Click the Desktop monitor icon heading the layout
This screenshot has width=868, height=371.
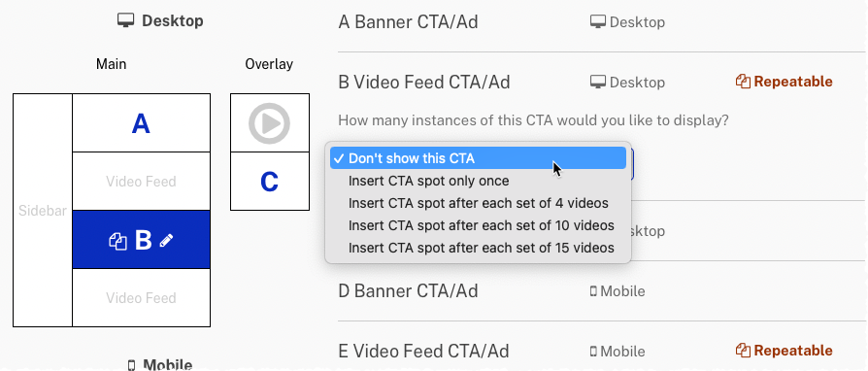click(126, 21)
